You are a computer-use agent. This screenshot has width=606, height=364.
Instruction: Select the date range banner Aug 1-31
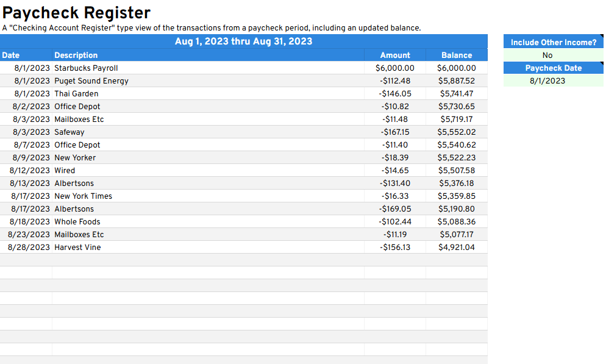coord(243,41)
